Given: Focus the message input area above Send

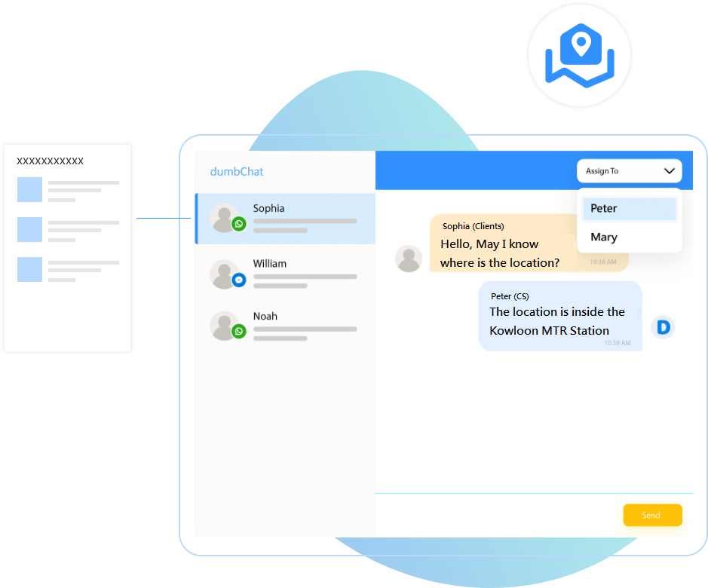Looking at the screenshot, I should pyautogui.click(x=497, y=515).
